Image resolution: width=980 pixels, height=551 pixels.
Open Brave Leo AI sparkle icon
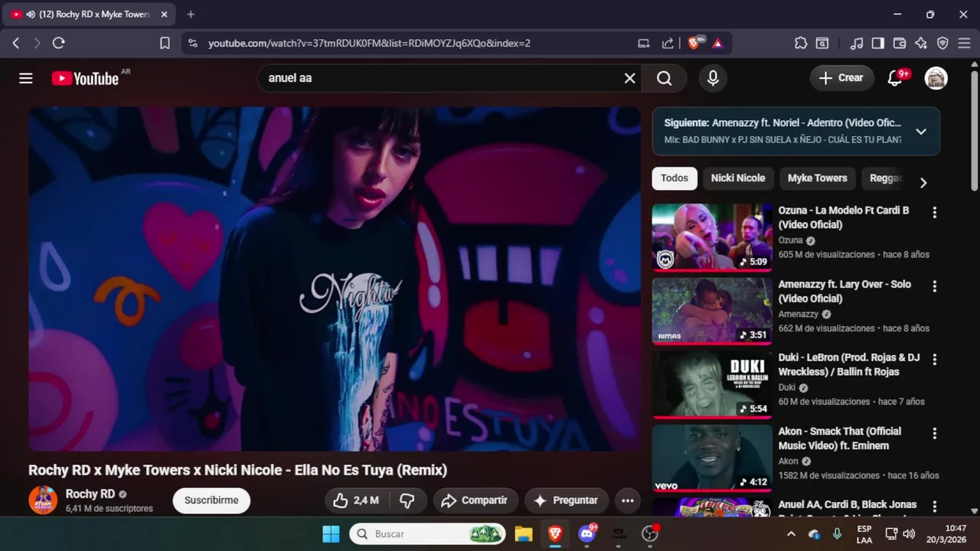(x=921, y=44)
